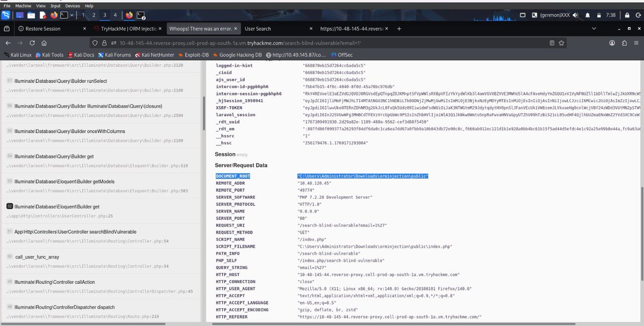The height and width of the screenshot is (326, 644).
Task: Open the File menu
Action: pos(7,5)
